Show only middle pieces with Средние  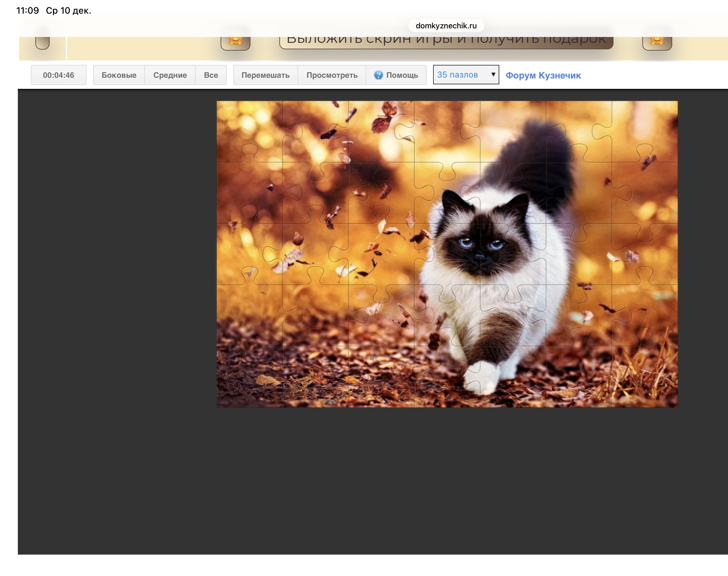(x=170, y=75)
